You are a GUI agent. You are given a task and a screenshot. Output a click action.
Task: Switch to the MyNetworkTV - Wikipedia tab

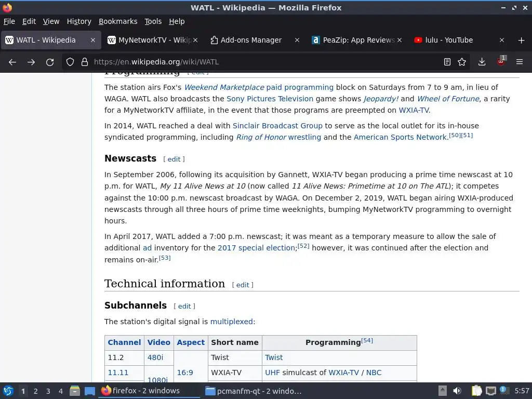pos(149,40)
